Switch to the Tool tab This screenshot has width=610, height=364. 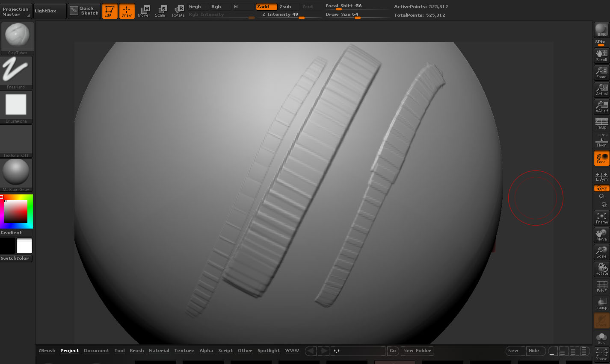click(120, 351)
